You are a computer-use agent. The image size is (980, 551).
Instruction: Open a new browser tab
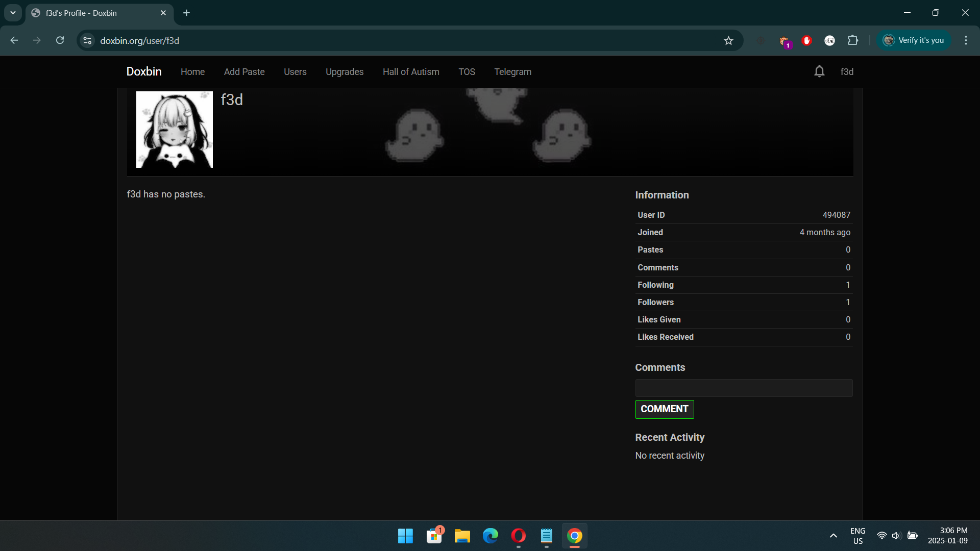click(x=187, y=13)
